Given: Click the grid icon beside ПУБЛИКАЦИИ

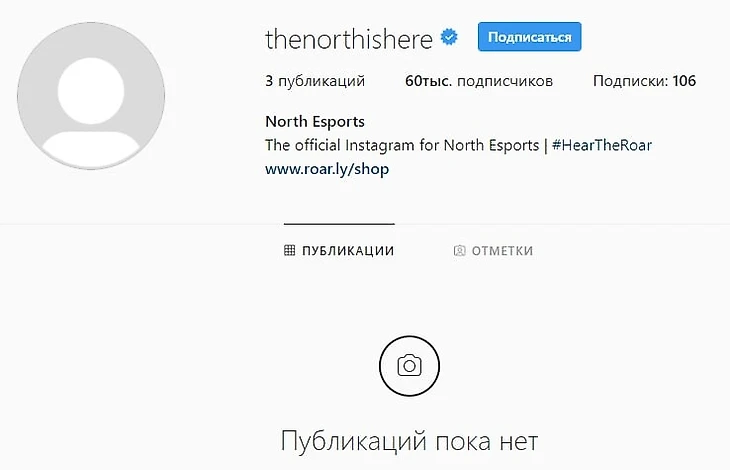Looking at the screenshot, I should [289, 250].
